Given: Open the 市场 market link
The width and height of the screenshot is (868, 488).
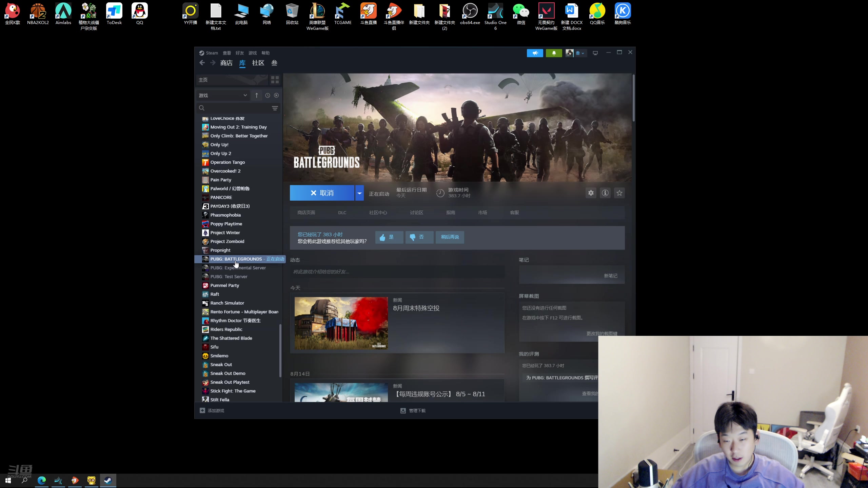Looking at the screenshot, I should (482, 212).
